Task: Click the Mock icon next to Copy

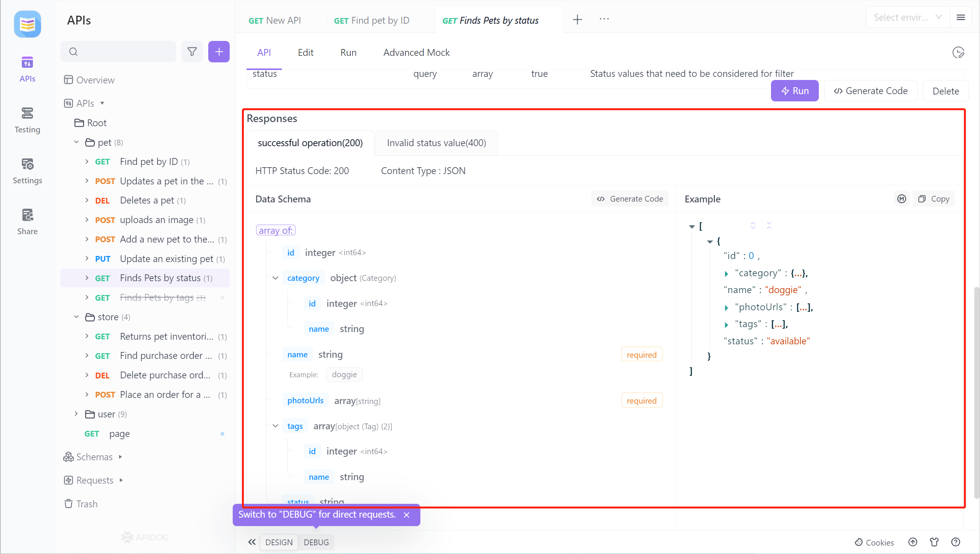Action: coord(902,199)
